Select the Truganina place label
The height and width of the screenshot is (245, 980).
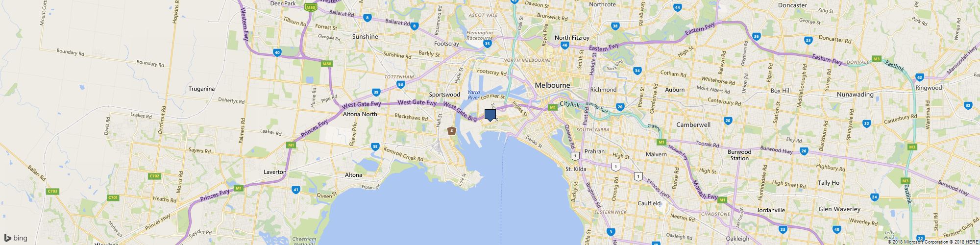coord(202,89)
